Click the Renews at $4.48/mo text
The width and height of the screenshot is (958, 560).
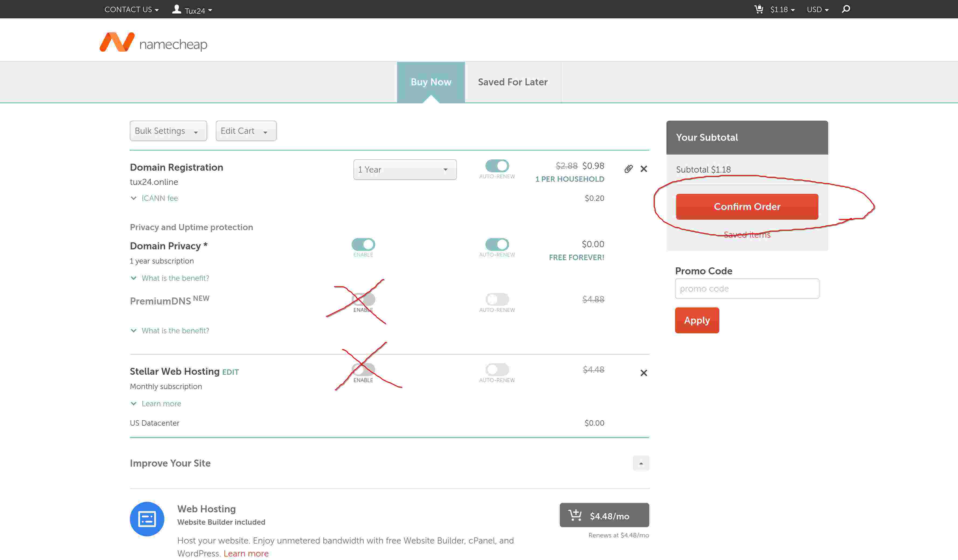(x=619, y=535)
